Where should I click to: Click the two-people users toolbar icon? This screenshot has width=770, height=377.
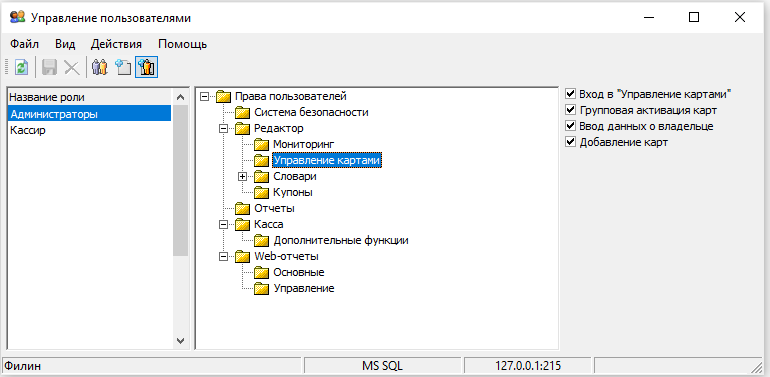click(100, 67)
